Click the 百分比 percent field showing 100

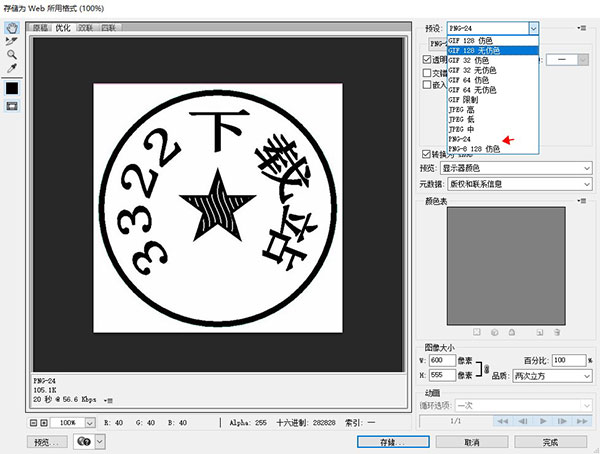pyautogui.click(x=569, y=360)
